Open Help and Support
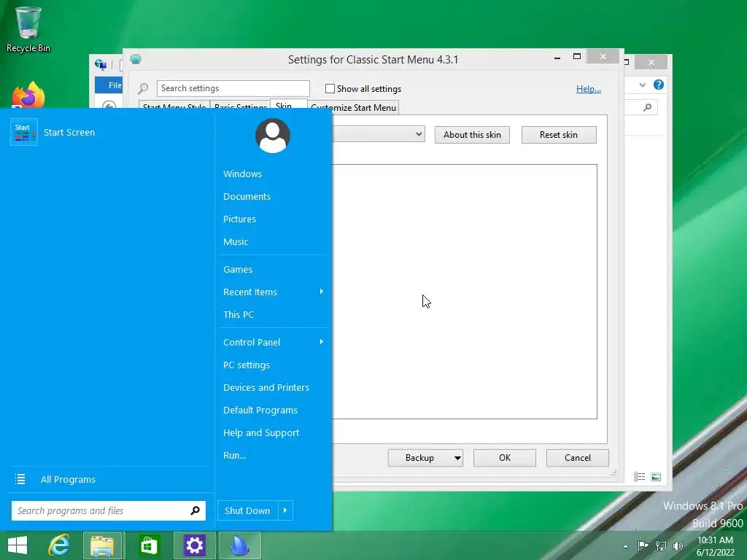 click(x=261, y=432)
